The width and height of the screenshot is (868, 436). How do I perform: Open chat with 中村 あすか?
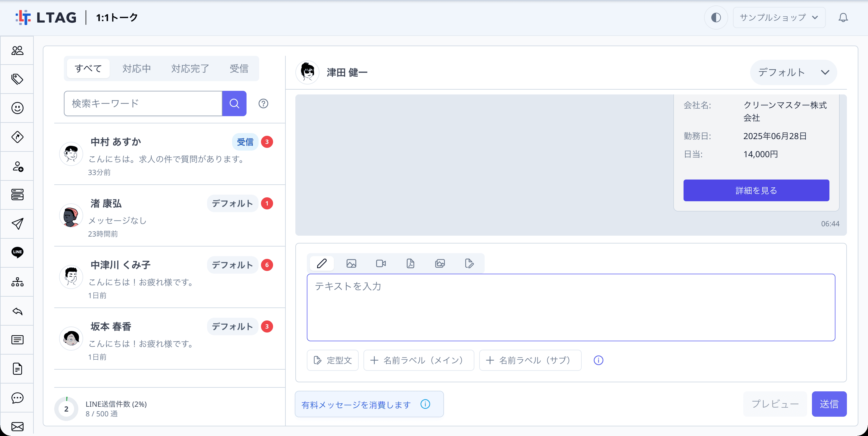(169, 154)
